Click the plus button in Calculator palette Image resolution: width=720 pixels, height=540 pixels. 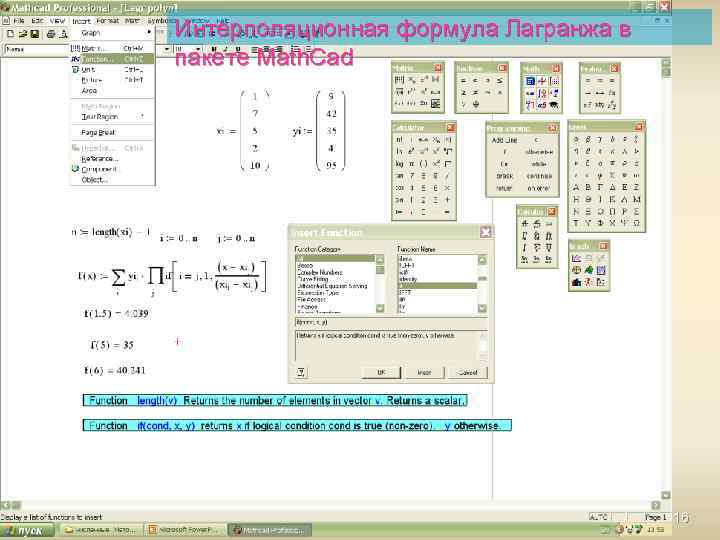tap(447, 200)
